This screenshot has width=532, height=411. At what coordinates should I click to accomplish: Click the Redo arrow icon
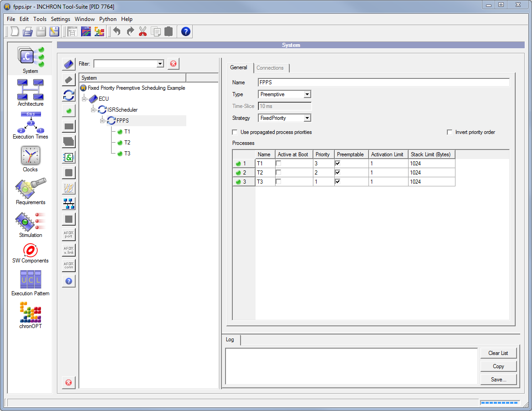coord(130,31)
